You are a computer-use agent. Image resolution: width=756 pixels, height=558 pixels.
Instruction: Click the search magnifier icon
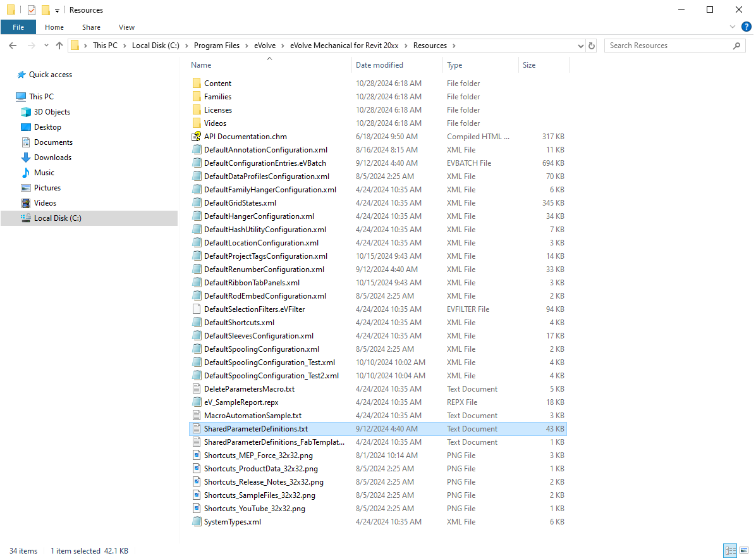pos(736,46)
